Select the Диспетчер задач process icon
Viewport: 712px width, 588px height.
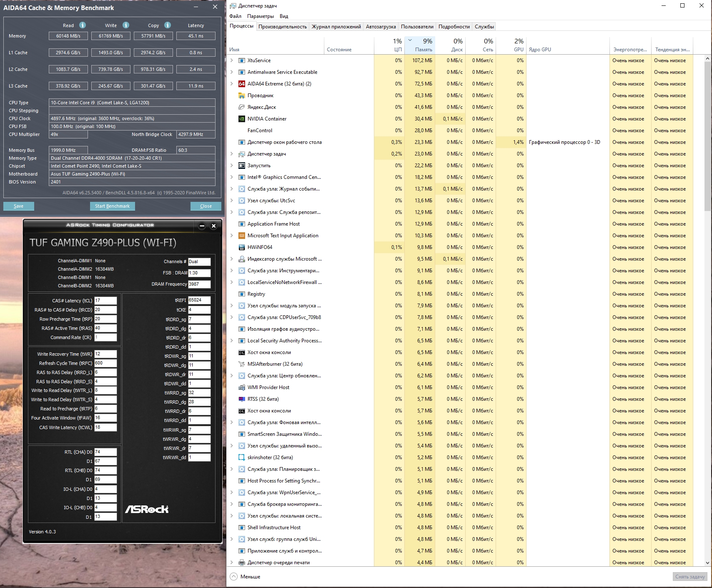click(241, 154)
